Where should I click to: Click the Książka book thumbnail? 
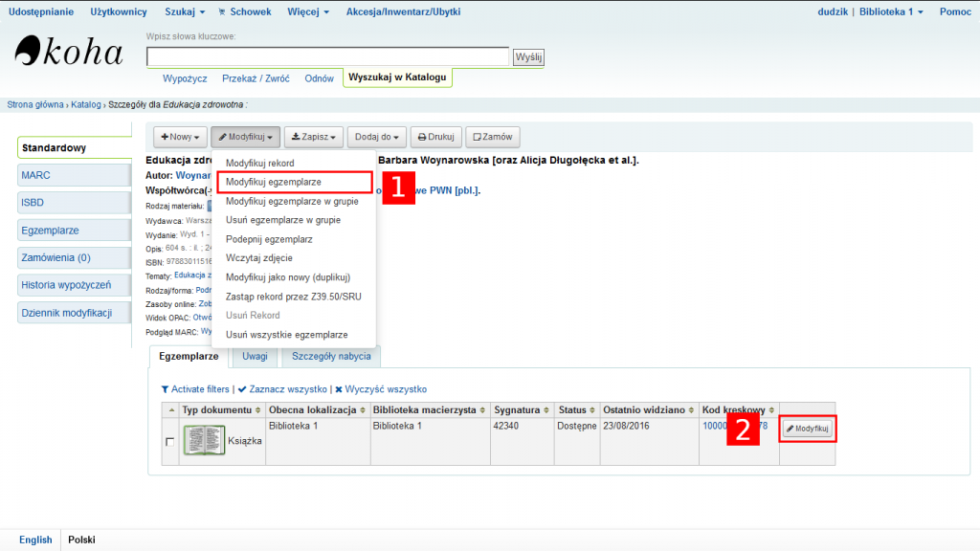(x=204, y=440)
